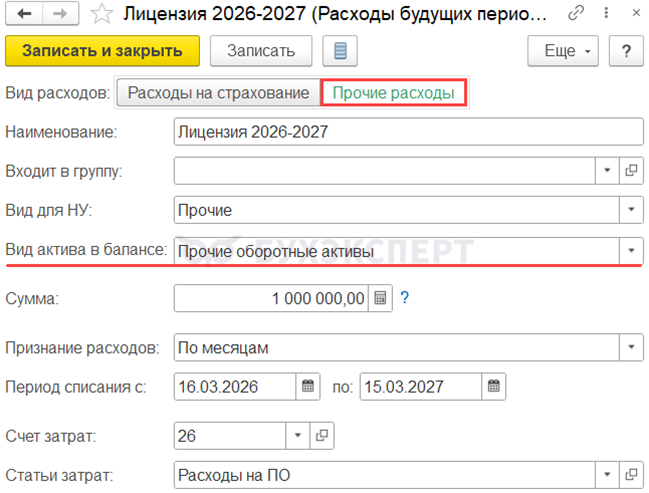Open selection form for Входит в группу

631,171
